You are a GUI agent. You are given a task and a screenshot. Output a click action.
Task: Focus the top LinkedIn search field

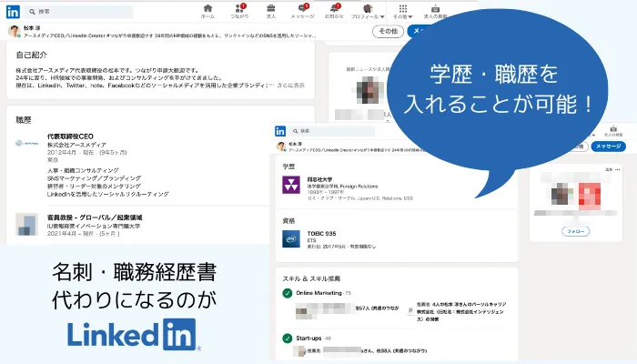tap(79, 12)
